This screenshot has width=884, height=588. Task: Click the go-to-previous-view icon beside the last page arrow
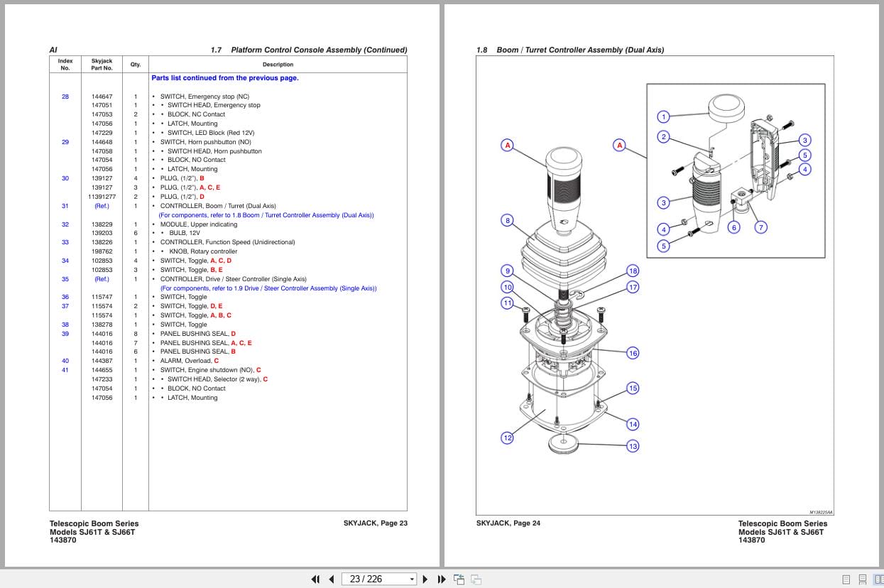(x=459, y=579)
